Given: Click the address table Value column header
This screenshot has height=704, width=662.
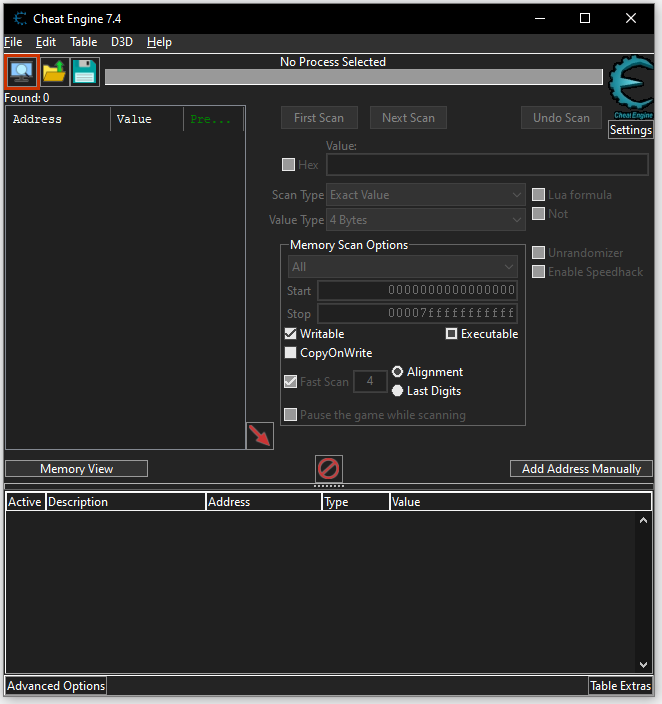Looking at the screenshot, I should pos(521,502).
